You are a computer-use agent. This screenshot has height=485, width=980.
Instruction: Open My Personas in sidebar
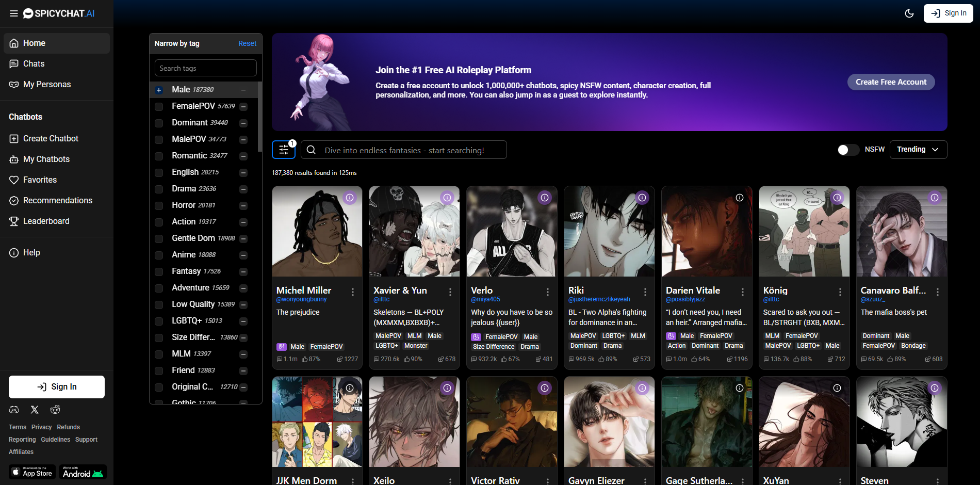pyautogui.click(x=57, y=85)
